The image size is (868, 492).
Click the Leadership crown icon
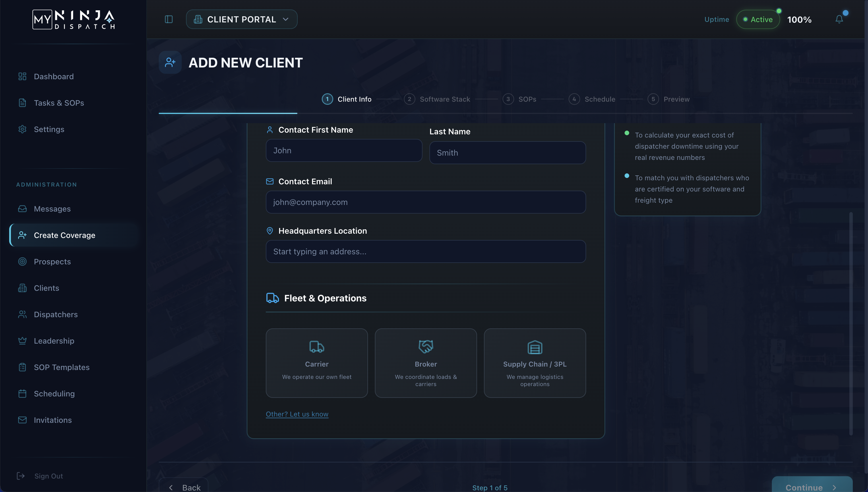click(22, 341)
